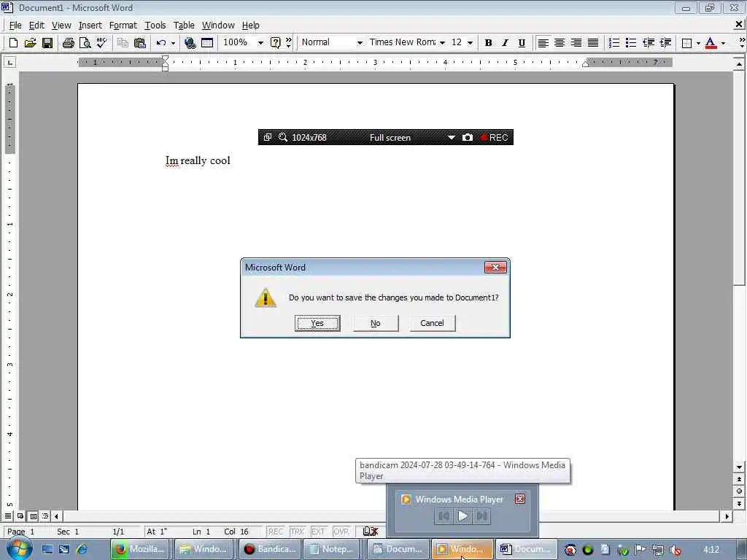
Task: Click the Paste clipboard icon
Action: tap(139, 43)
